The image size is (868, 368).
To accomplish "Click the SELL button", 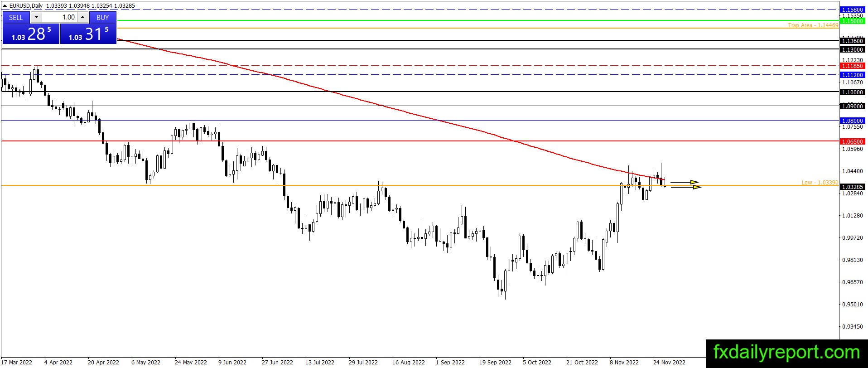I will pos(16,17).
